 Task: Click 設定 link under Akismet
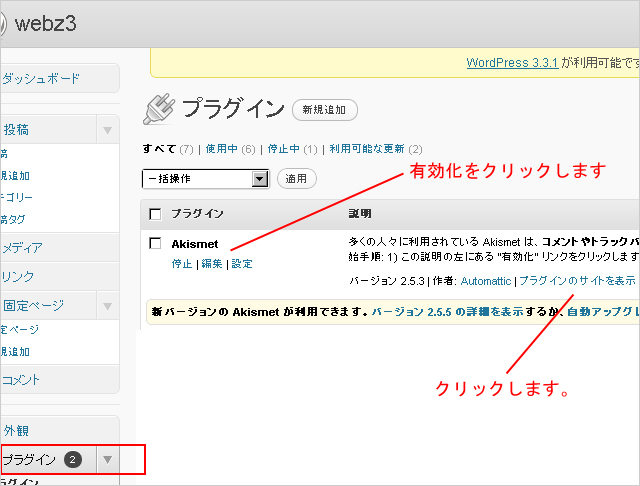tap(242, 264)
